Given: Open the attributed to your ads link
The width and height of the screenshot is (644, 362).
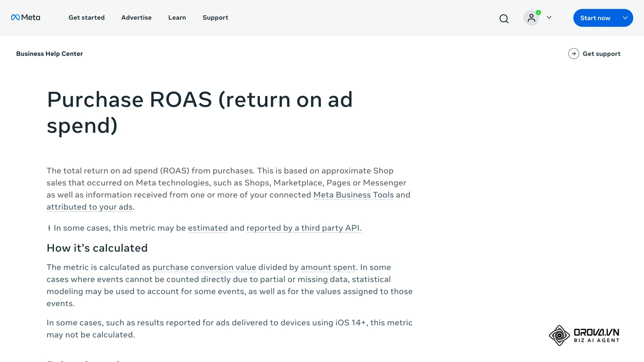Looking at the screenshot, I should [89, 207].
